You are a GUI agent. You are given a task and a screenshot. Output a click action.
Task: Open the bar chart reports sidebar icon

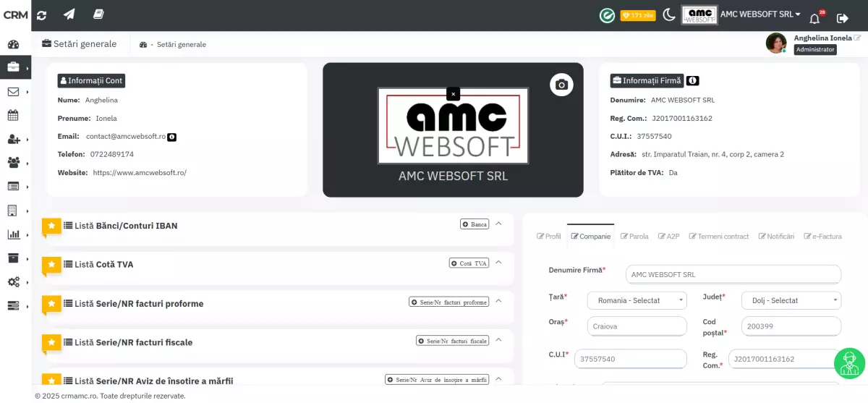13,234
